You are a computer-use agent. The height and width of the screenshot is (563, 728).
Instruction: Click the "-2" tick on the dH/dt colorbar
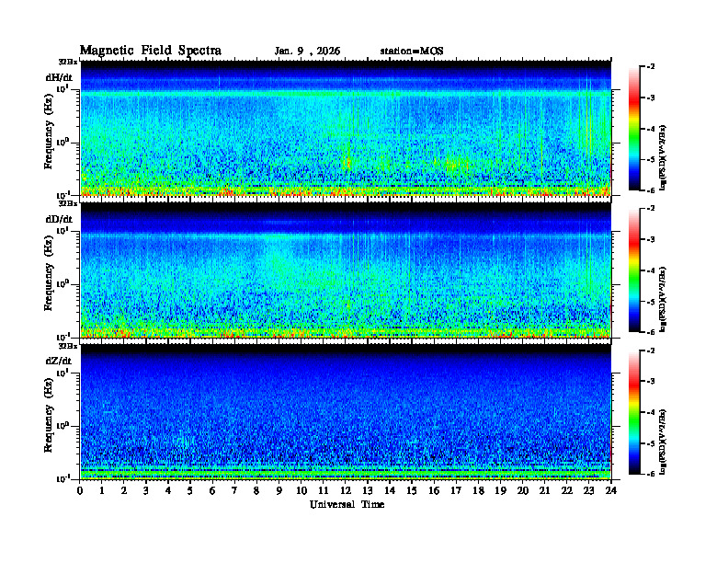651,67
